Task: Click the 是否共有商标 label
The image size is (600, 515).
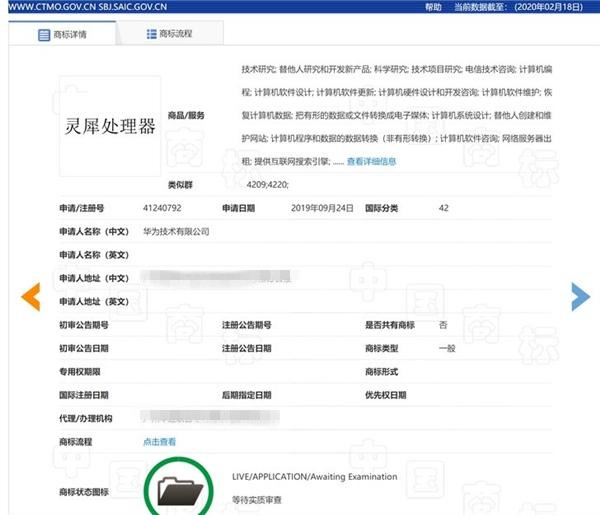Action: tap(390, 325)
